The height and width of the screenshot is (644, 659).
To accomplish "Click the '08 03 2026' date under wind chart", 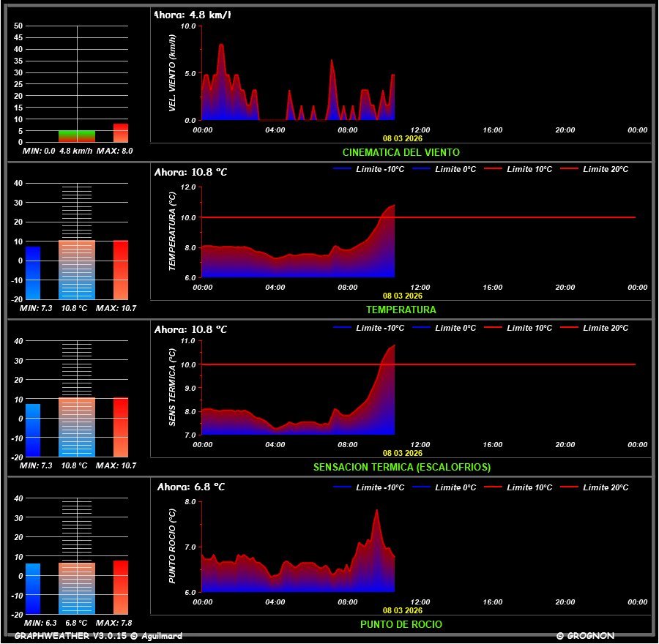I will point(402,138).
